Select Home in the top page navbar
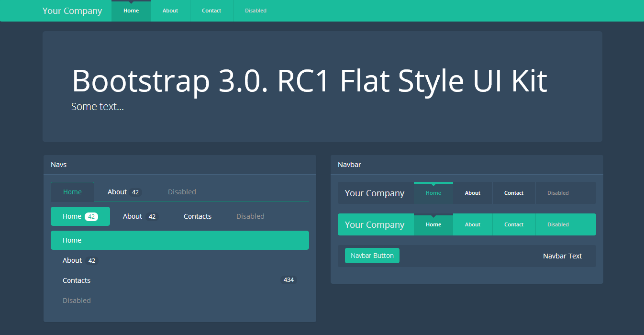644x335 pixels. 131,11
